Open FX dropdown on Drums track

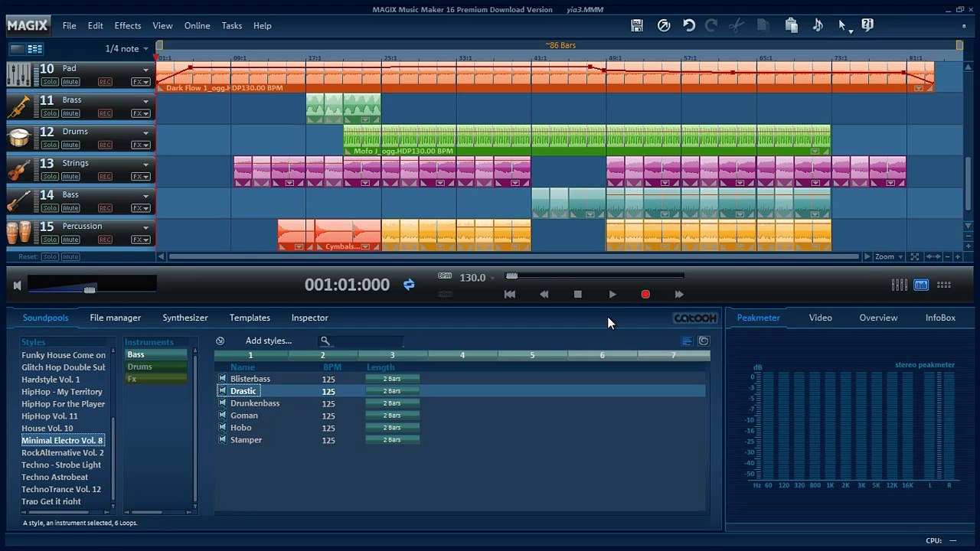(x=141, y=145)
